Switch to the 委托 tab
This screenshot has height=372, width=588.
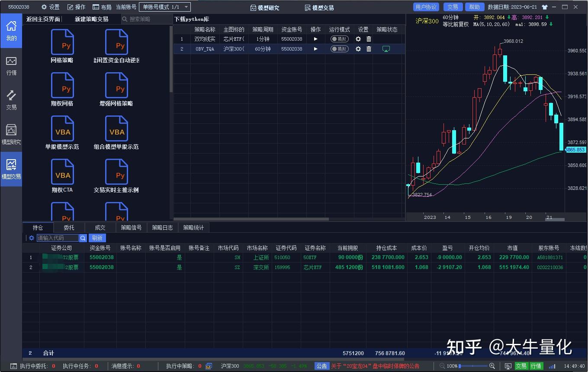coord(68,227)
